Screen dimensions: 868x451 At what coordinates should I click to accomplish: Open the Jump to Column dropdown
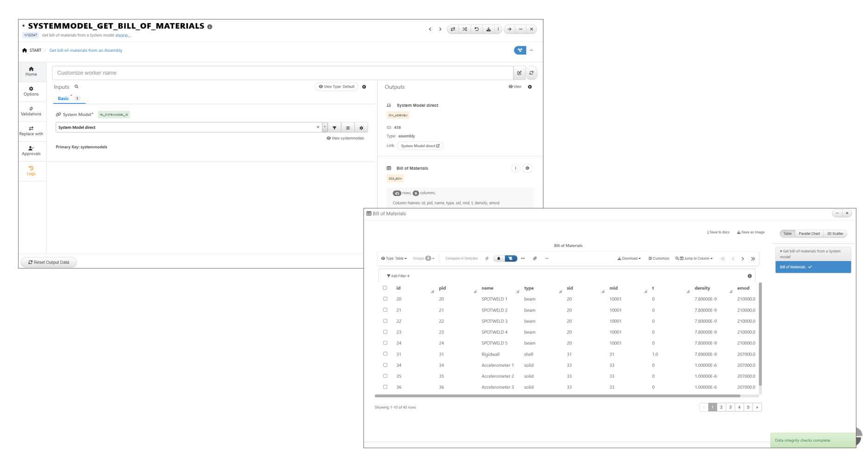coord(694,259)
